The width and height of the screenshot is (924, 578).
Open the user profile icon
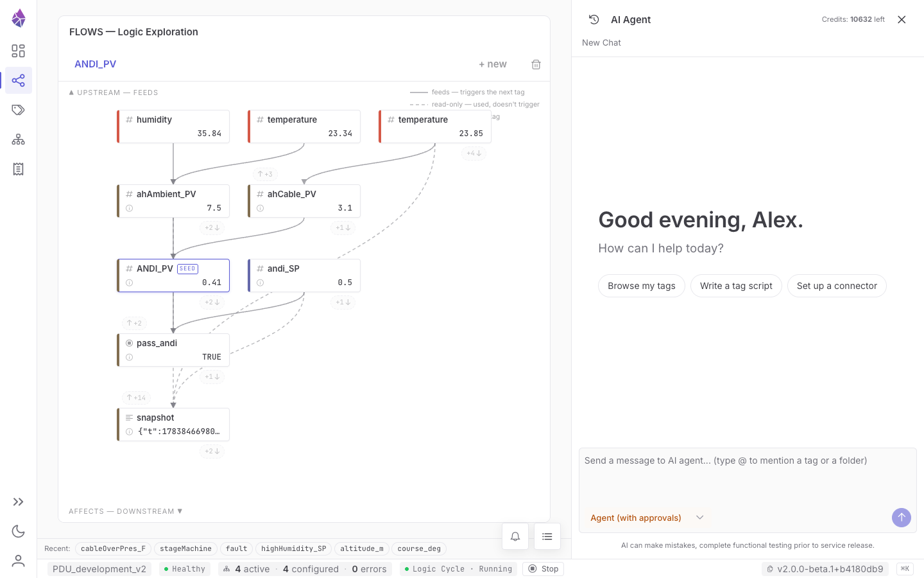pos(19,561)
